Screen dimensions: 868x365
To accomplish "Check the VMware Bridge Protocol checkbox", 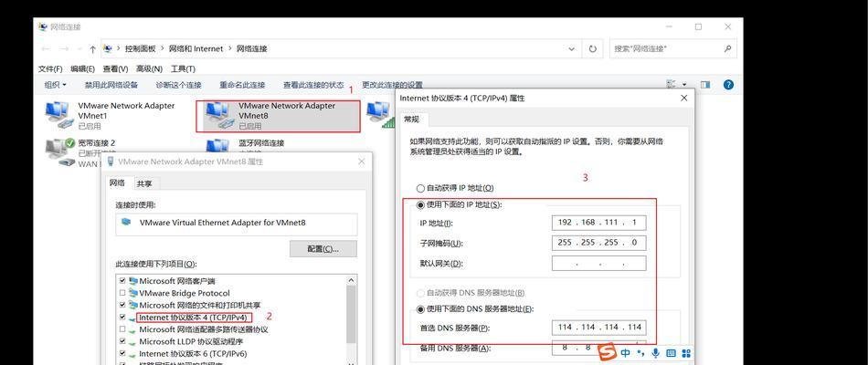I will (x=122, y=293).
